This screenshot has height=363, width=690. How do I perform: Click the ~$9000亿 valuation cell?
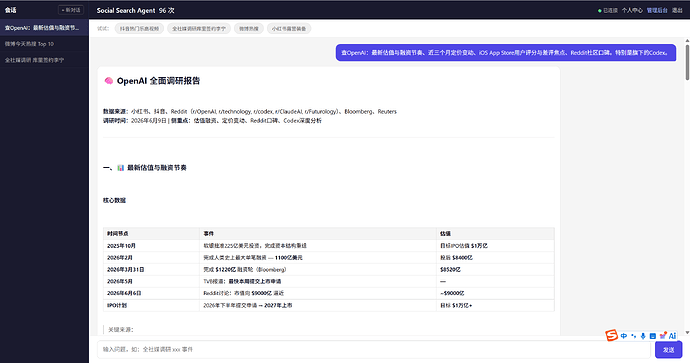(x=495, y=293)
